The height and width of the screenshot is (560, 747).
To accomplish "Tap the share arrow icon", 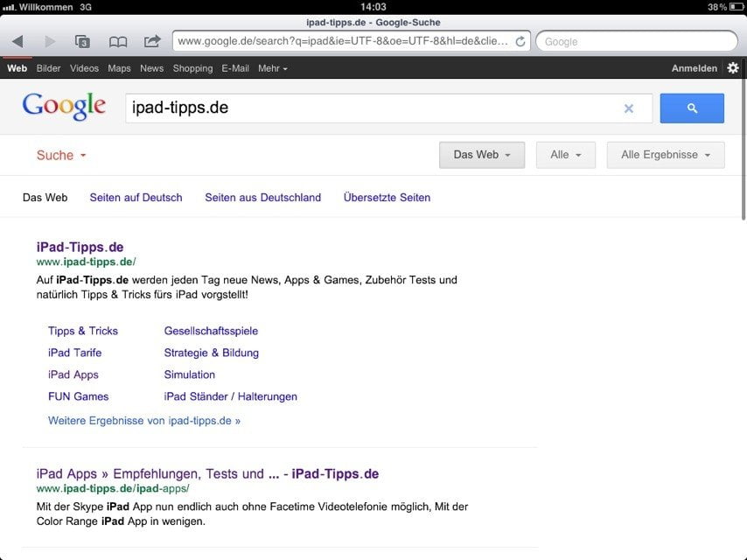I will pos(152,41).
